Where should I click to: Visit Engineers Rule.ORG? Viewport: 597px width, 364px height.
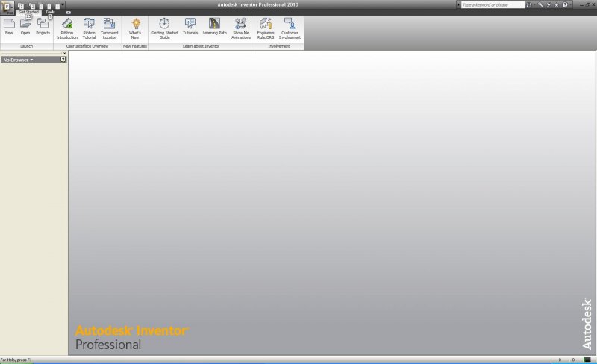(266, 28)
